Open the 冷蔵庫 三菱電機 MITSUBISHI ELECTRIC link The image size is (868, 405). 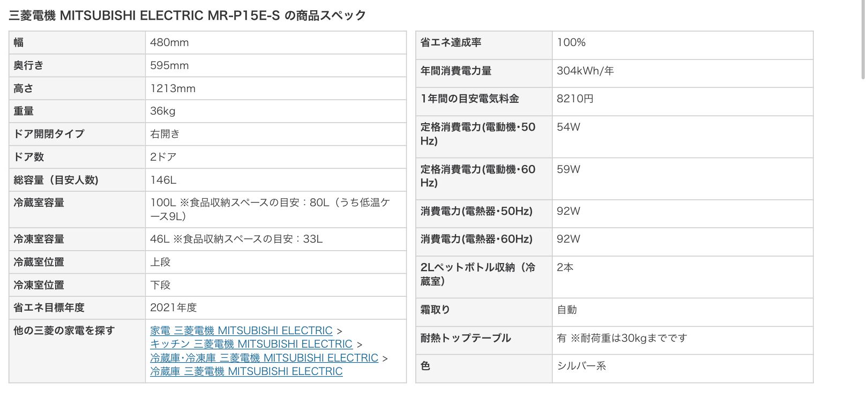click(246, 371)
